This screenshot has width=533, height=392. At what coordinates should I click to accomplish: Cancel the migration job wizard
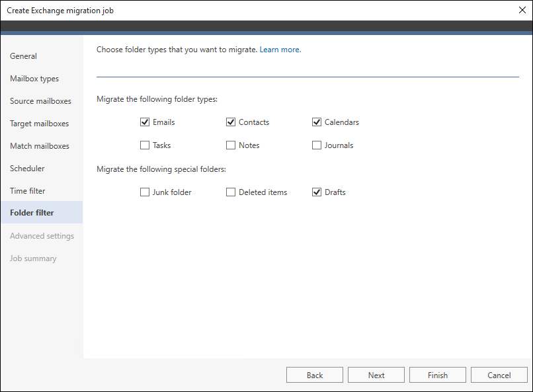(499, 375)
